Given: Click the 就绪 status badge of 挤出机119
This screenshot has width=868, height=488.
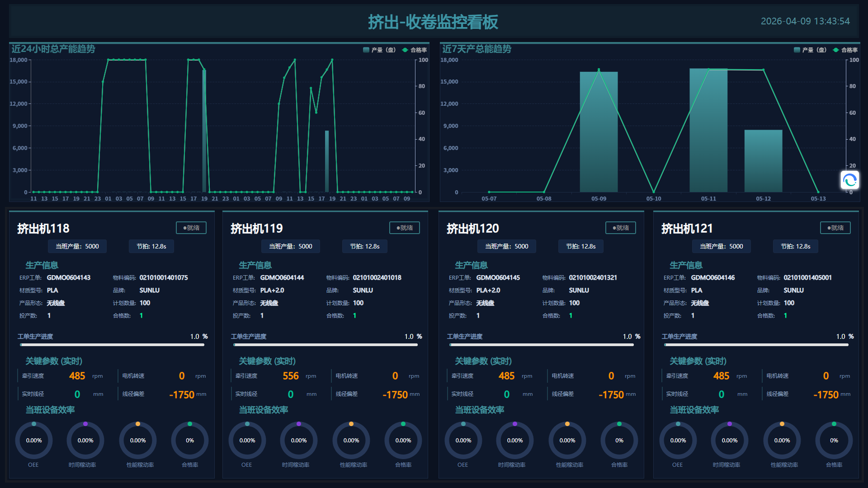Looking at the screenshot, I should tap(405, 228).
